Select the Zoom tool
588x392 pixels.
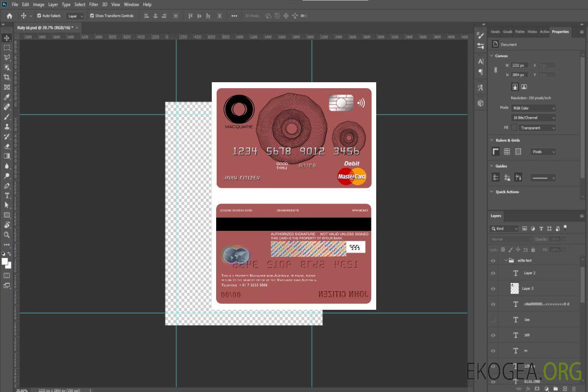7,235
